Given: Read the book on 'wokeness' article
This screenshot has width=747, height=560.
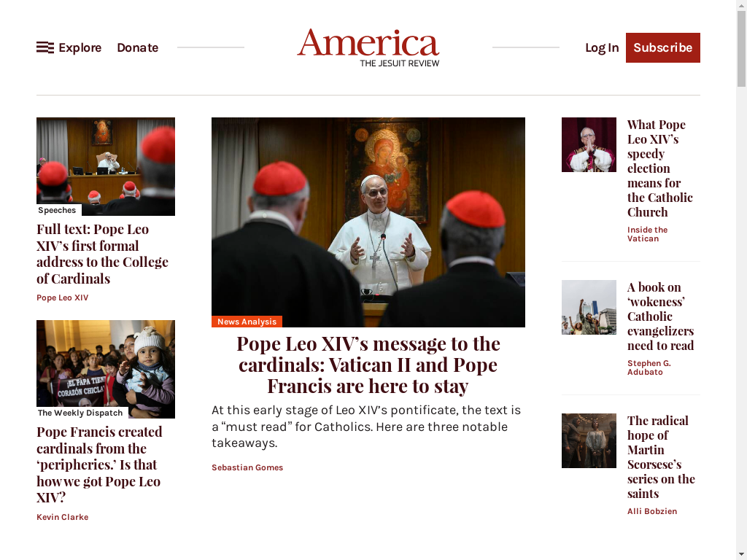Looking at the screenshot, I should (x=660, y=316).
